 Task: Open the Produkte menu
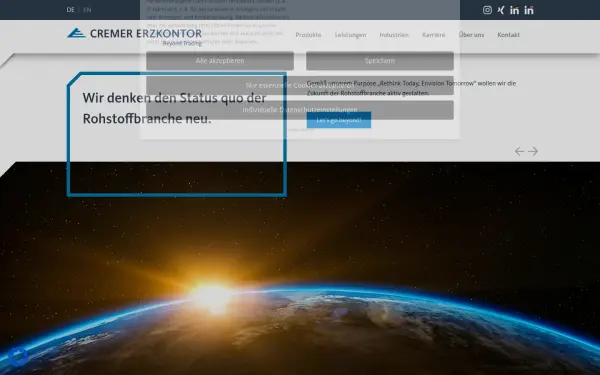(308, 35)
